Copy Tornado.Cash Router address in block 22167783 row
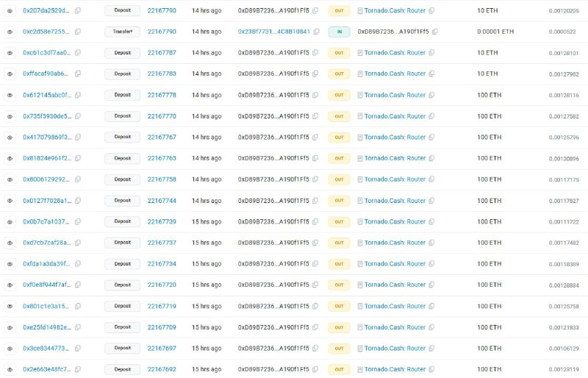Image resolution: width=588 pixels, height=378 pixels. tap(431, 74)
